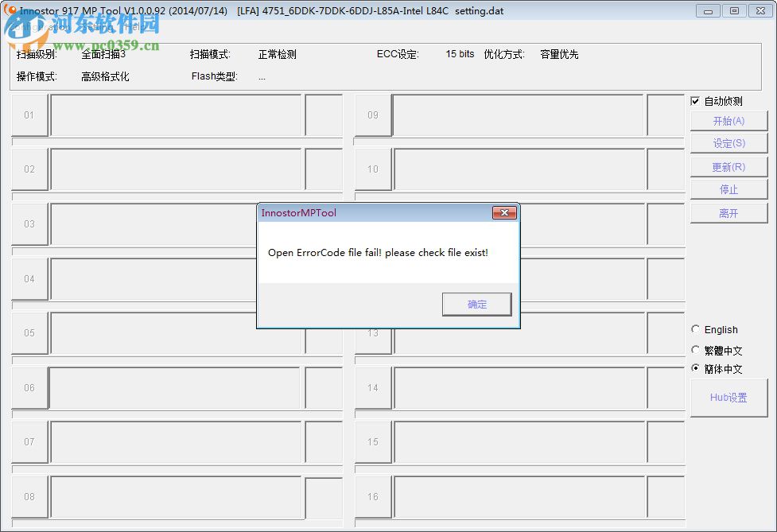Click the Innostor application icon in title bar
This screenshot has height=532, width=777.
pos(10,10)
